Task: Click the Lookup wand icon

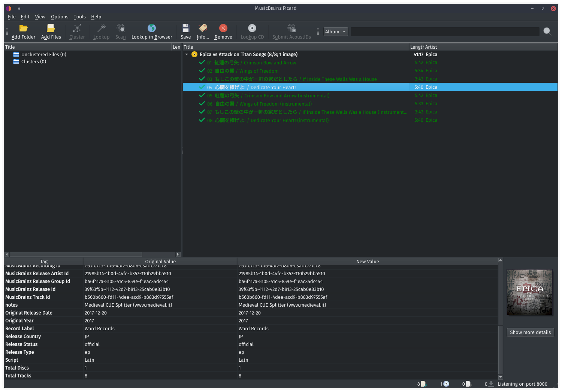Action: click(102, 28)
